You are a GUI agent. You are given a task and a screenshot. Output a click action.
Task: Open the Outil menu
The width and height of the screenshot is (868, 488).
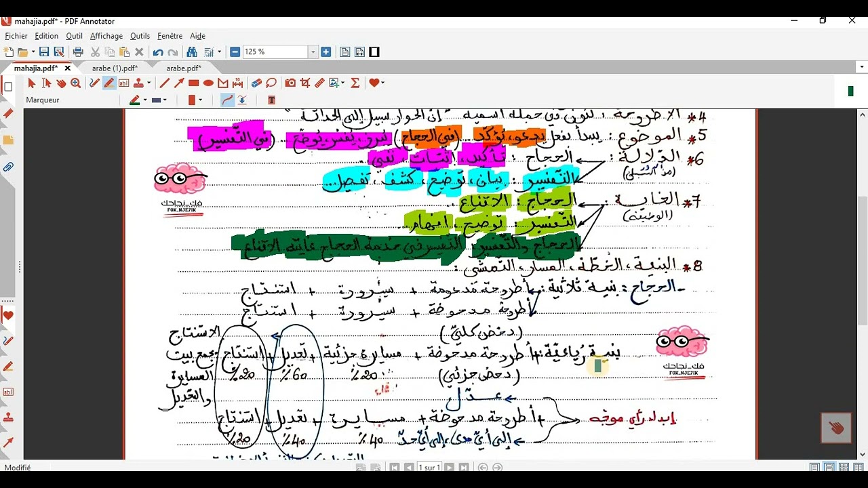click(x=74, y=36)
